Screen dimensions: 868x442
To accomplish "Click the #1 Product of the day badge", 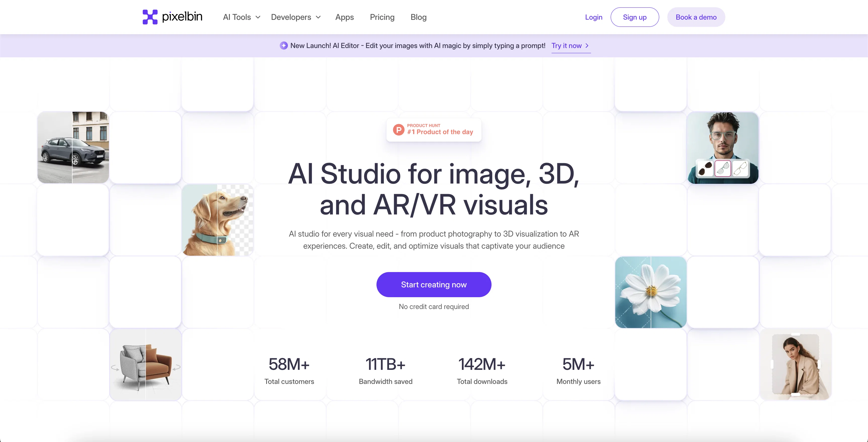I will click(x=434, y=129).
